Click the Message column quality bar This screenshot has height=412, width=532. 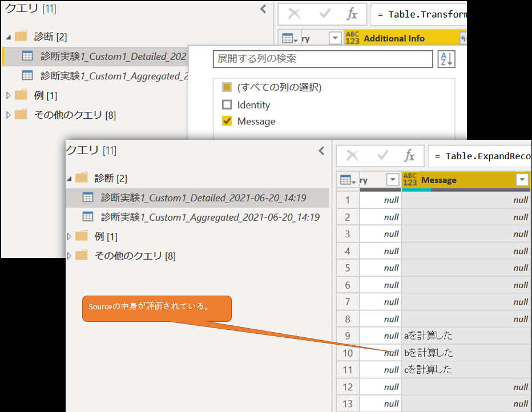(x=466, y=190)
